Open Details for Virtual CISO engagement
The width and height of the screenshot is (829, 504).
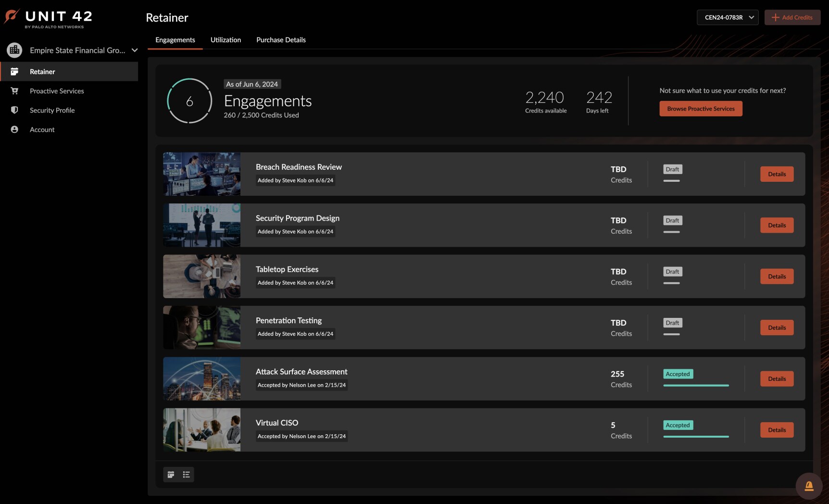point(777,430)
